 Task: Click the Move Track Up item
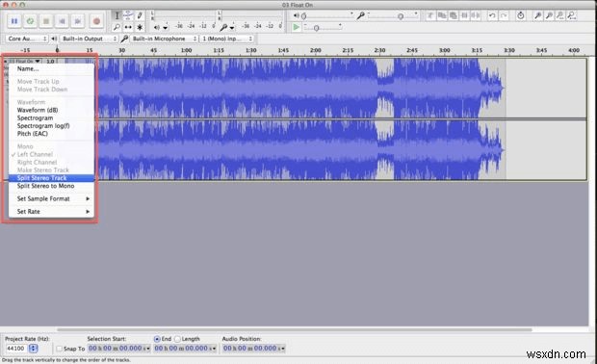[x=51, y=82]
